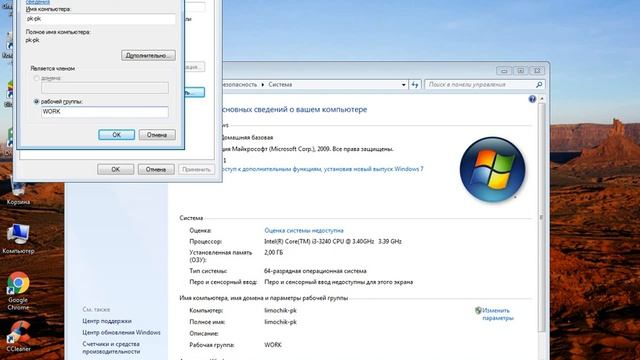Select the домена radio button
This screenshot has height=360, width=640.
tap(36, 78)
